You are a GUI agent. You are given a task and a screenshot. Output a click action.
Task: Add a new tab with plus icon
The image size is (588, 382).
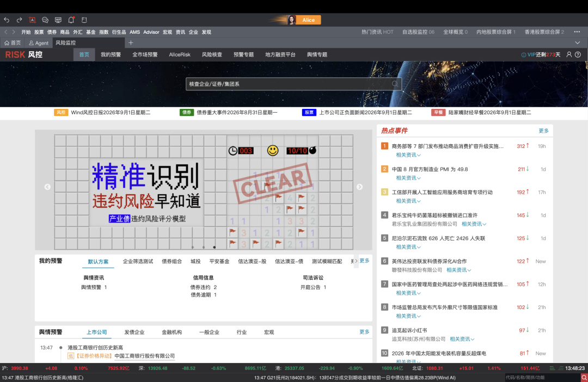[131, 43]
